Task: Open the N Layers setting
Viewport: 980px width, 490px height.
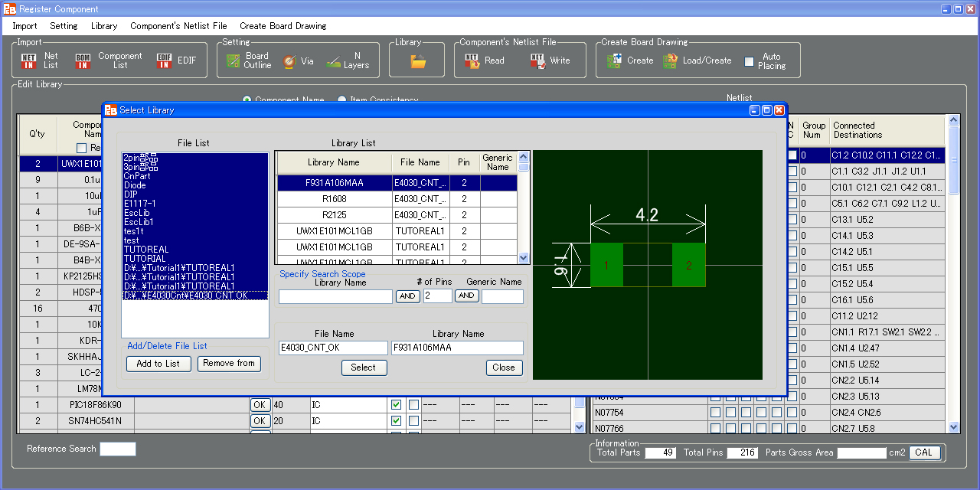Action: click(333, 61)
